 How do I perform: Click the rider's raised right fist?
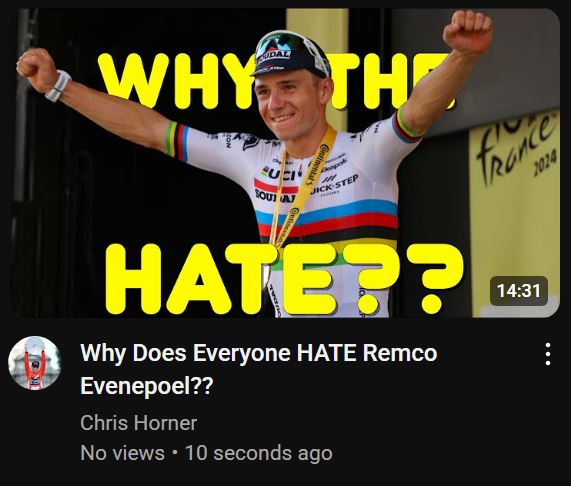click(37, 69)
